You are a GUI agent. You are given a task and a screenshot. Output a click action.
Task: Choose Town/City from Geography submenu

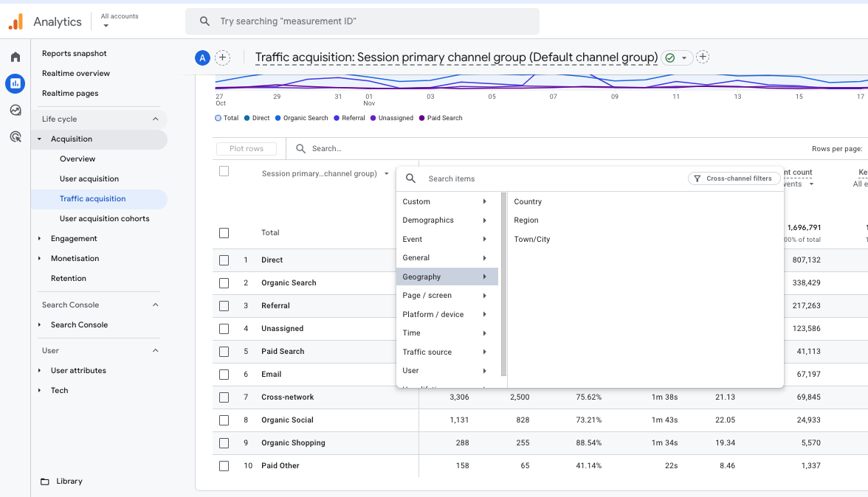pos(532,240)
